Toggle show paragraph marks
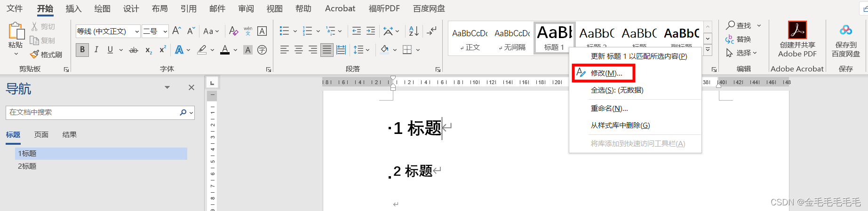Image resolution: width=868 pixels, height=211 pixels. (431, 31)
